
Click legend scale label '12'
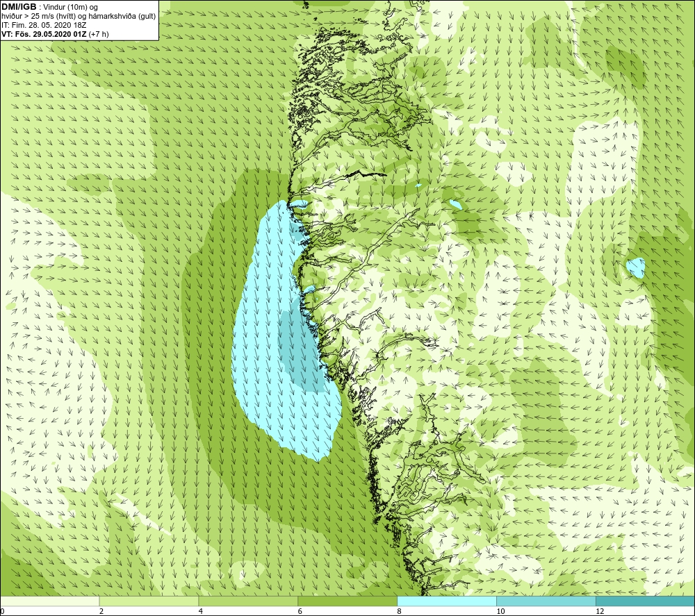coord(600,611)
